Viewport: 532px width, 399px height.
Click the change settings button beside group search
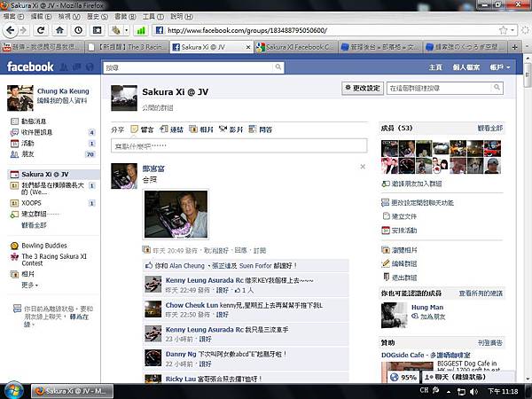click(363, 88)
